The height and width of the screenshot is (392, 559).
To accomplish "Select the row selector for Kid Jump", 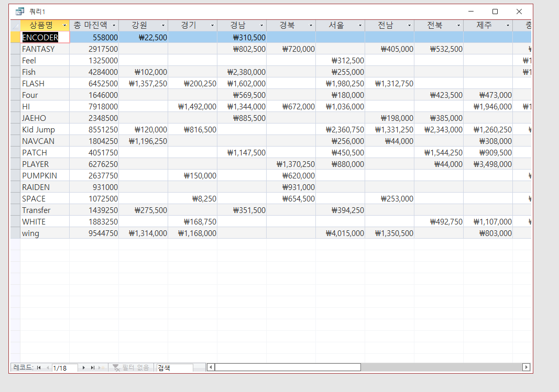I will (x=15, y=129).
